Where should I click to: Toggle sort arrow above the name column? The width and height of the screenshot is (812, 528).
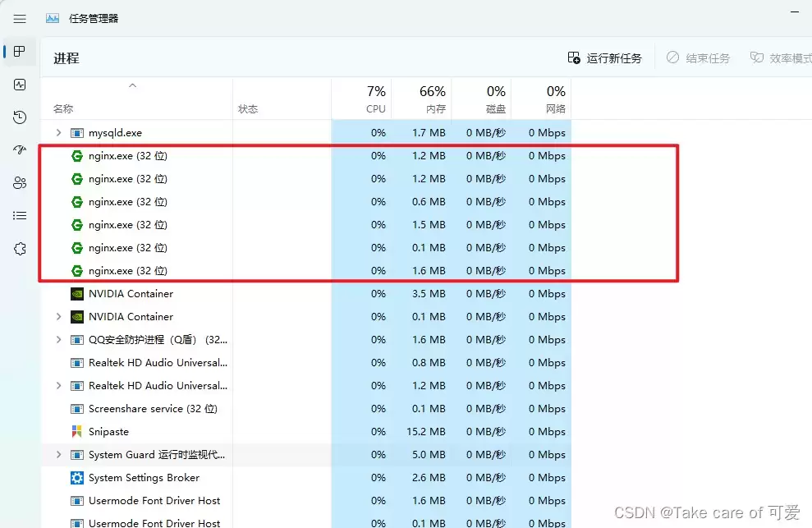coord(132,85)
